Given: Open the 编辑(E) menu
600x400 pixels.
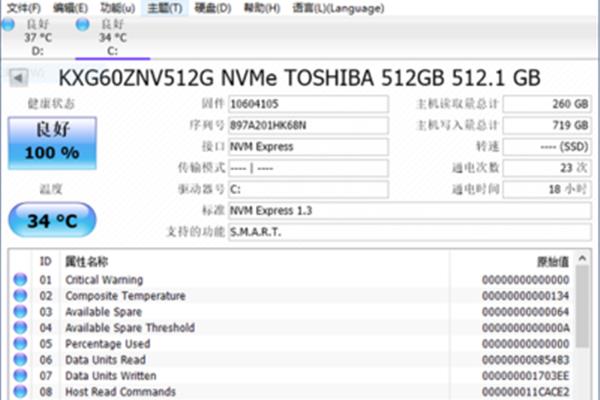Looking at the screenshot, I should pyautogui.click(x=70, y=8).
